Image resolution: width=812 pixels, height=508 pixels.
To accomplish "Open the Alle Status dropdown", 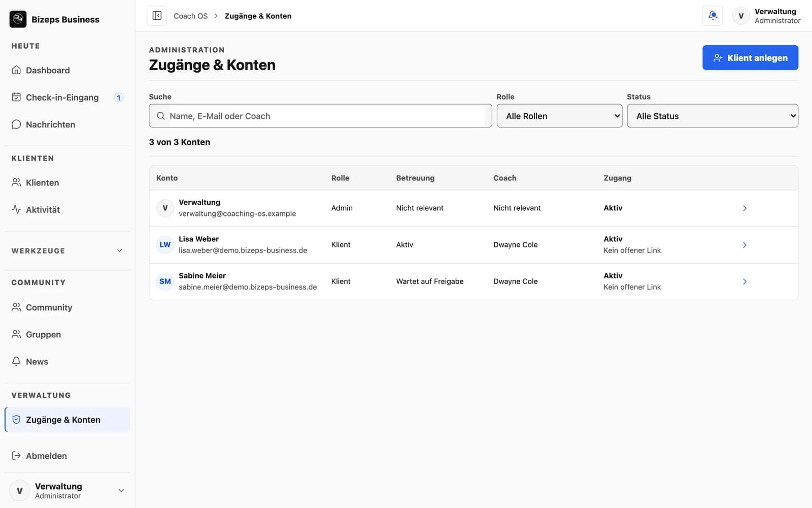I will [713, 116].
